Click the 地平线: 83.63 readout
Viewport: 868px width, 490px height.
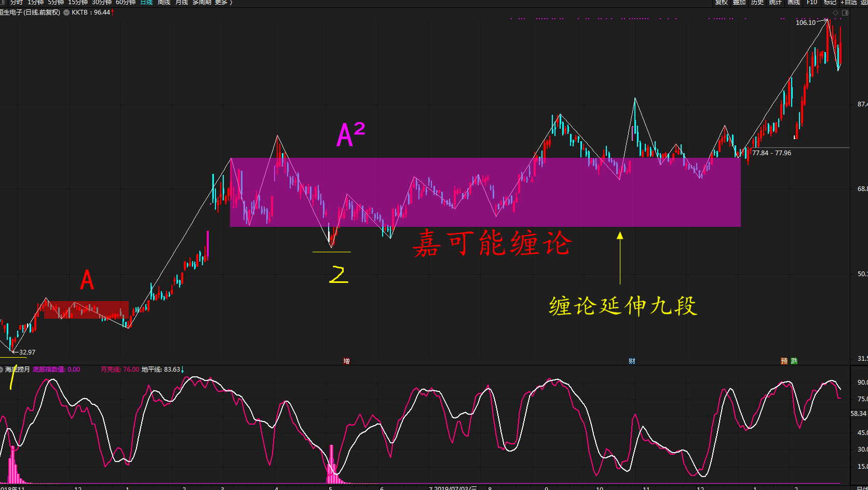(x=161, y=370)
